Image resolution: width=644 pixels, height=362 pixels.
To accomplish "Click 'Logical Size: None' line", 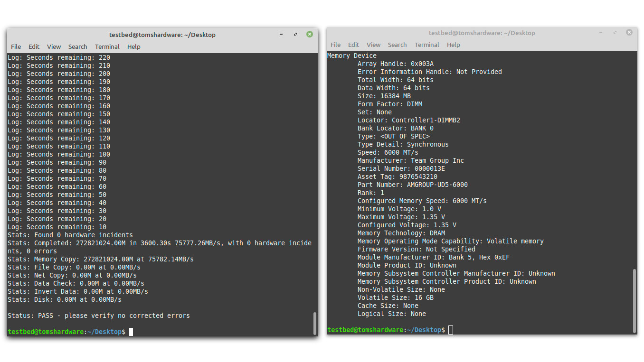I will 392,314.
